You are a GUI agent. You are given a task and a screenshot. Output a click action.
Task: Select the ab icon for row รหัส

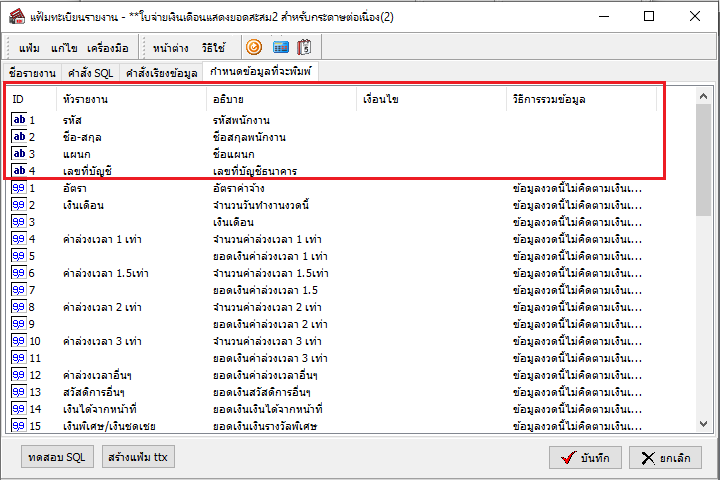coord(19,120)
